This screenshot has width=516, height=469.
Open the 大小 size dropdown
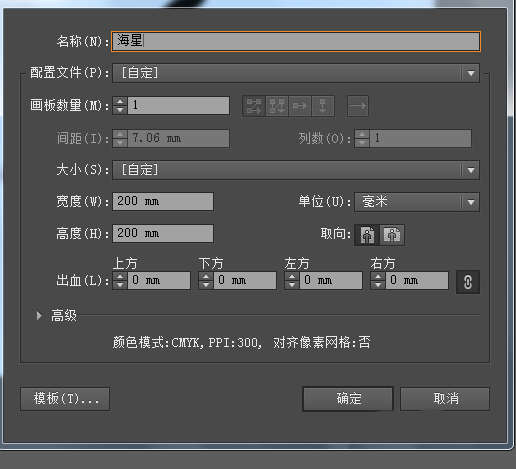point(296,170)
